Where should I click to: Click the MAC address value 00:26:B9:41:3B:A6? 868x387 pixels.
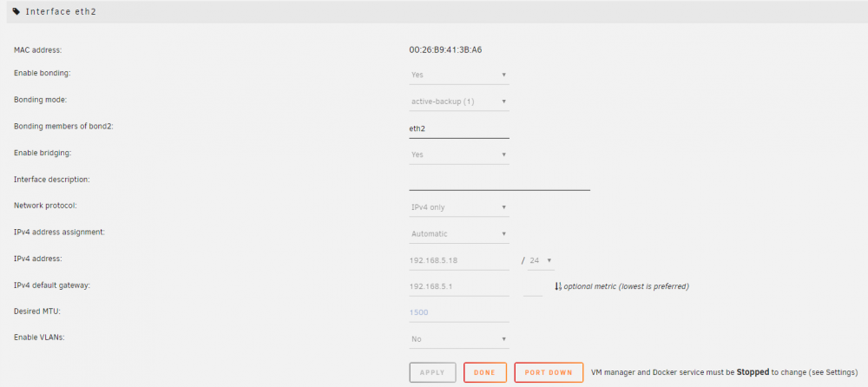tap(445, 49)
